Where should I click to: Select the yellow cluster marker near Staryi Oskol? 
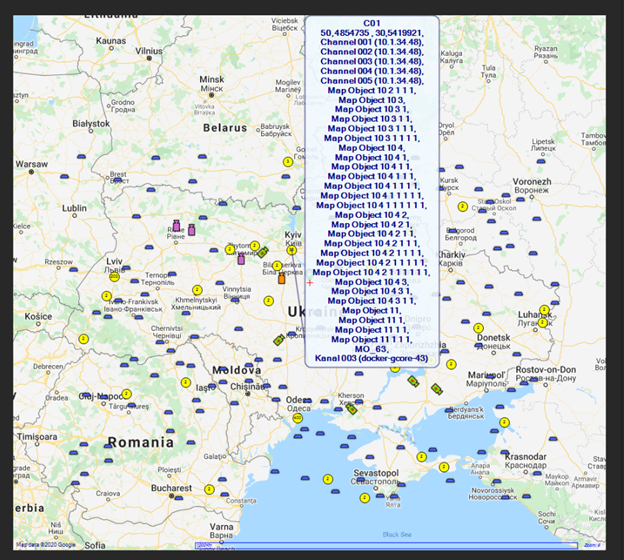pos(462,207)
